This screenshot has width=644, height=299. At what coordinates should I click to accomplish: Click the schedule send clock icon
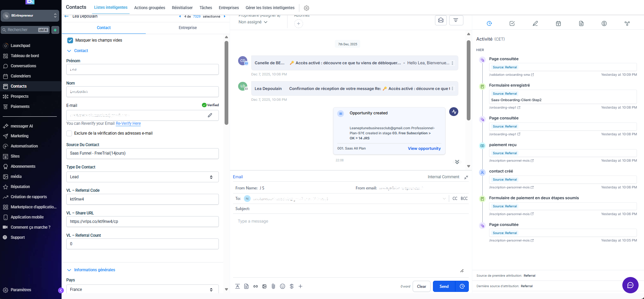coord(462,286)
